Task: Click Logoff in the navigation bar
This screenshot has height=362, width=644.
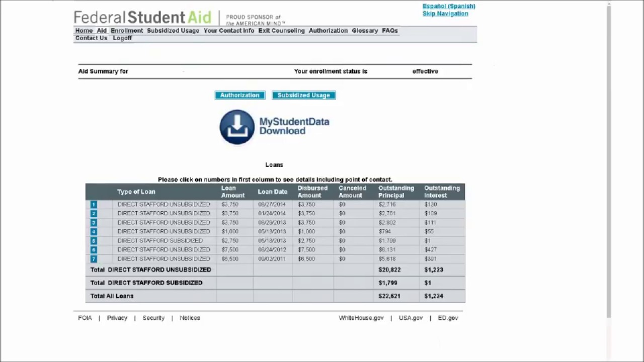Action: 122,38
